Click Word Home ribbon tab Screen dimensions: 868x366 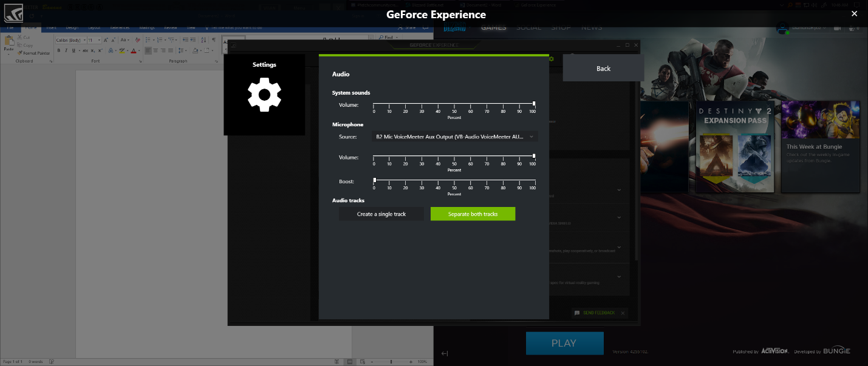pyautogui.click(x=31, y=27)
